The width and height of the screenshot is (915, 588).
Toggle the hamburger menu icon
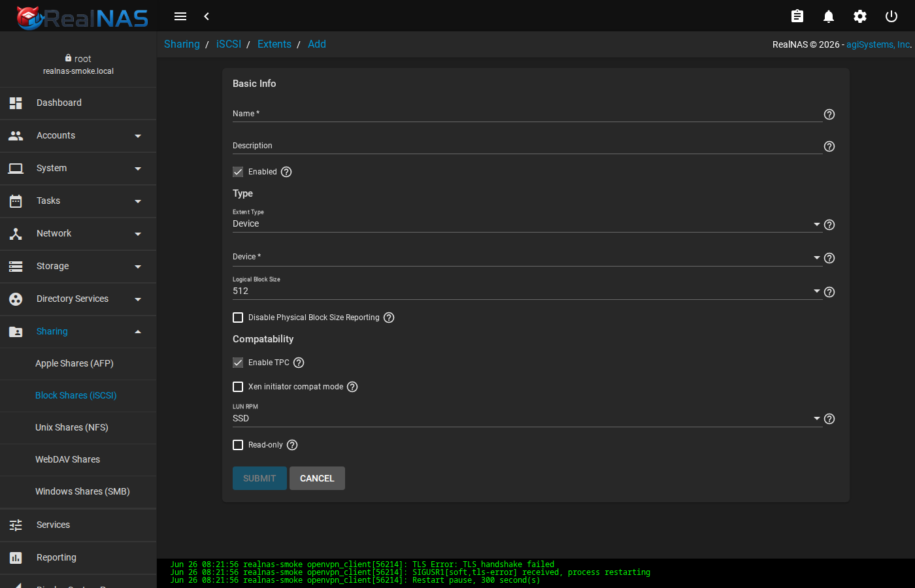[180, 16]
